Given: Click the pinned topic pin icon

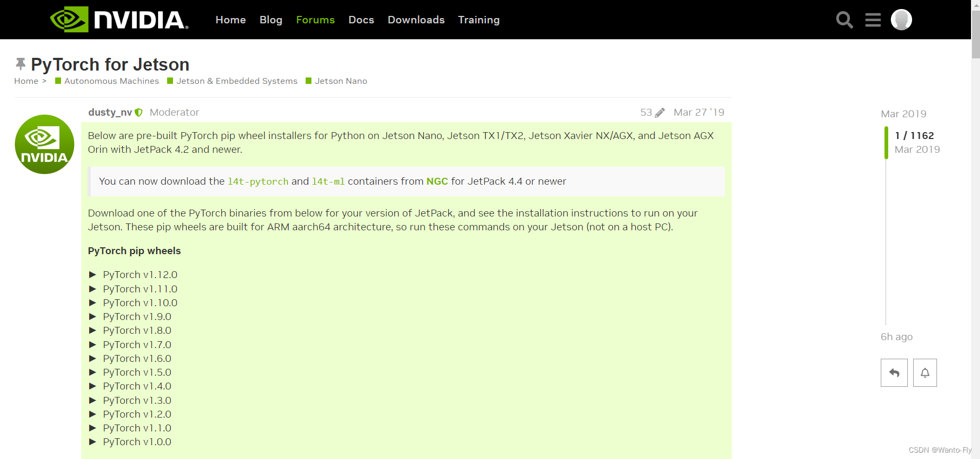Looking at the screenshot, I should click(x=20, y=64).
